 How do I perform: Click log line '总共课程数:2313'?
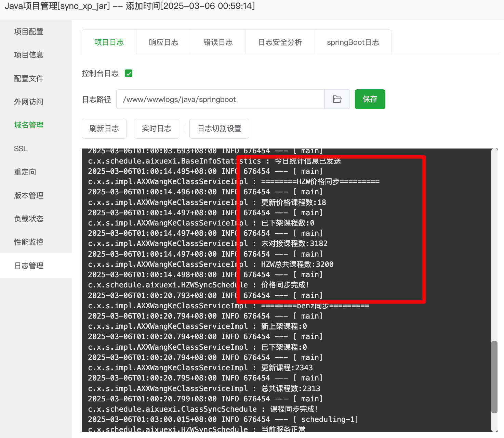click(x=291, y=389)
